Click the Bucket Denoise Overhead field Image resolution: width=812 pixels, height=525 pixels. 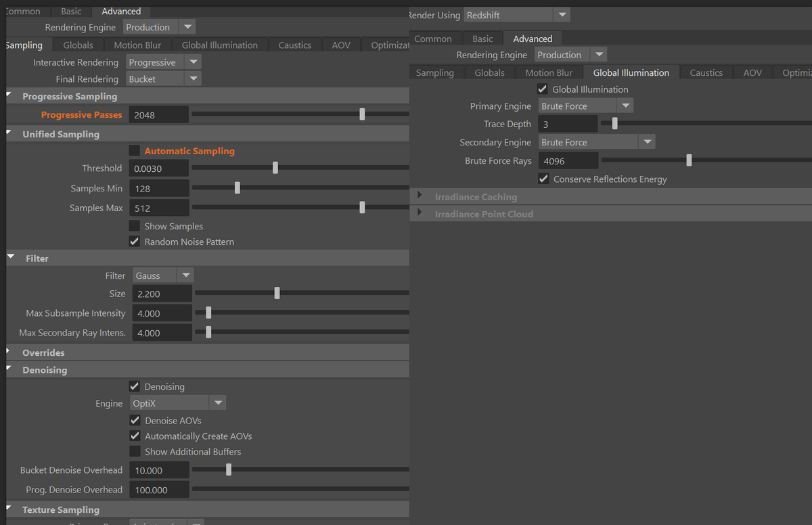pyautogui.click(x=159, y=470)
